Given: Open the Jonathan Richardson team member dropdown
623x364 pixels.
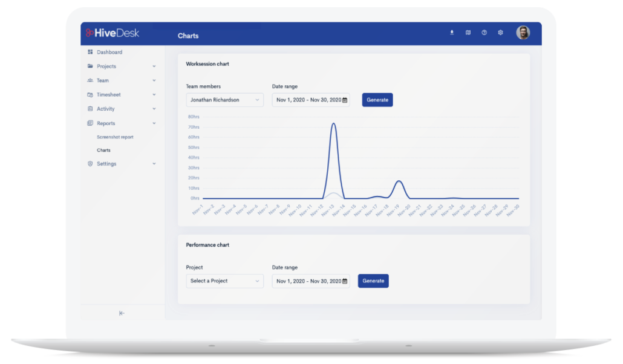Looking at the screenshot, I should tap(224, 100).
